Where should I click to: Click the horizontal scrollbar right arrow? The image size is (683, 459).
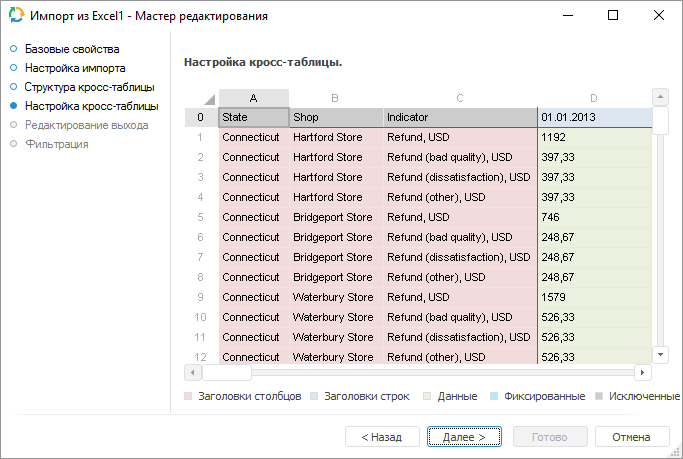coord(643,372)
